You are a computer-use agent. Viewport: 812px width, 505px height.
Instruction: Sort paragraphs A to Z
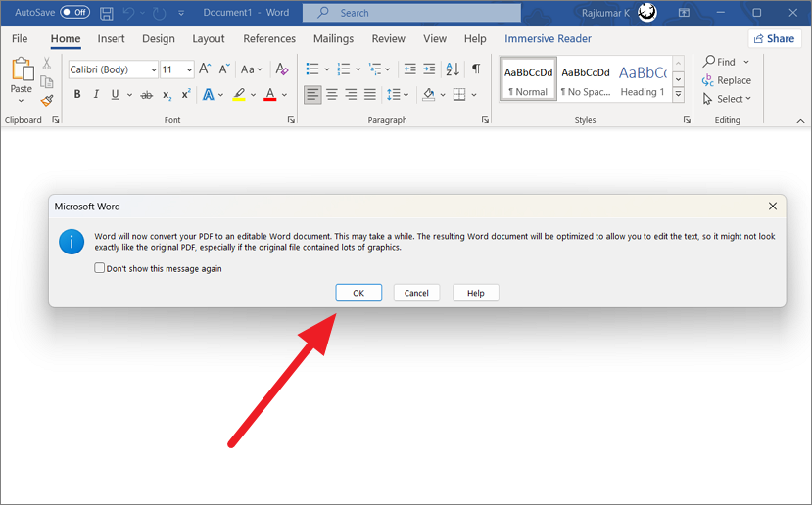coord(453,69)
